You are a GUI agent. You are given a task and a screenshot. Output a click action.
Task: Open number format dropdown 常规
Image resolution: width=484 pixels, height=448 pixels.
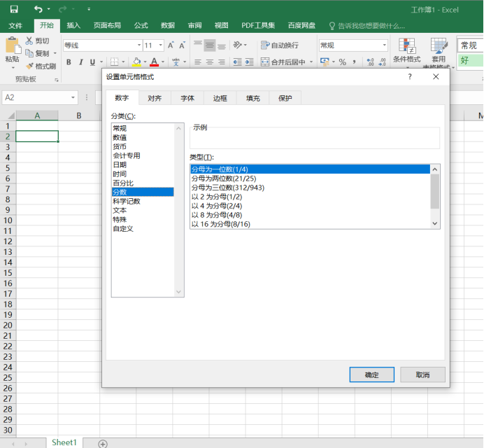click(384, 45)
